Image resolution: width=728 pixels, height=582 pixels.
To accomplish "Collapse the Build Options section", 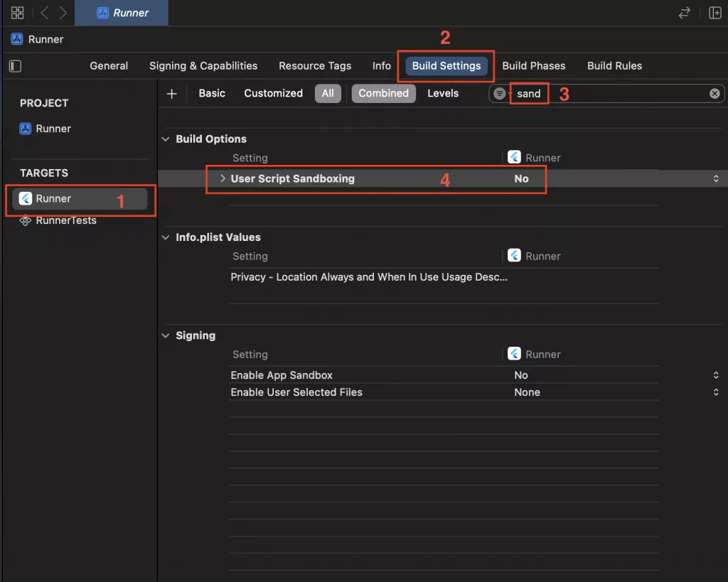I will 165,139.
